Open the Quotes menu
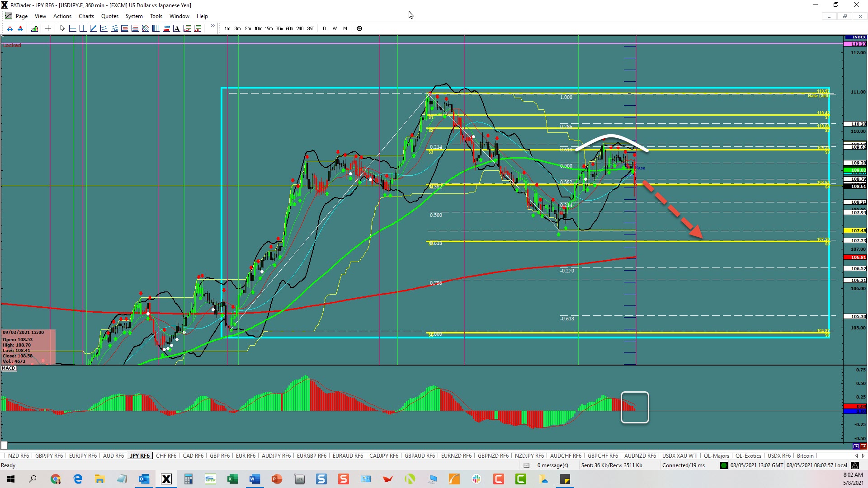The height and width of the screenshot is (488, 868). click(x=110, y=16)
